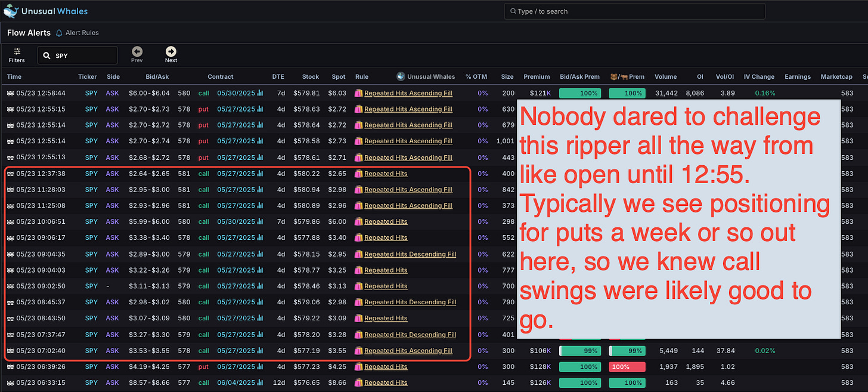Viewport: 868px width, 392px height.
Task: Sort table by DTE column
Action: click(278, 76)
